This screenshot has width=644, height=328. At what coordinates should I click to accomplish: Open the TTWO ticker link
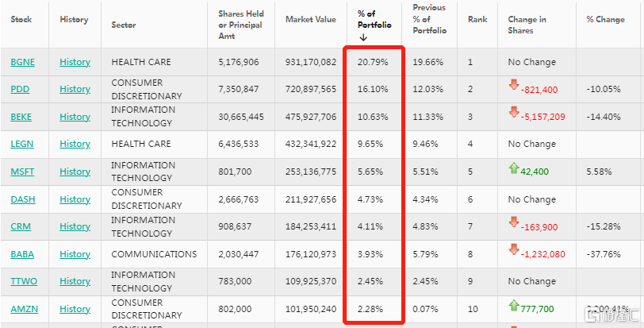click(22, 281)
